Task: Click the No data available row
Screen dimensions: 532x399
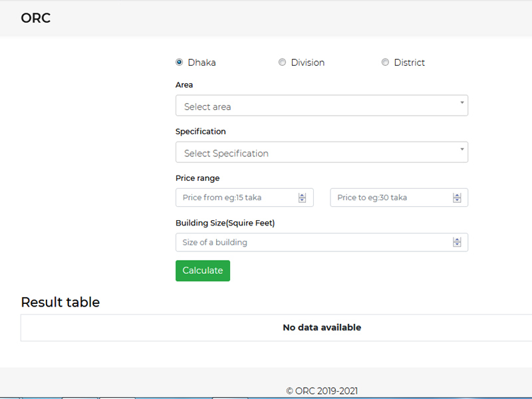Action: [x=322, y=327]
